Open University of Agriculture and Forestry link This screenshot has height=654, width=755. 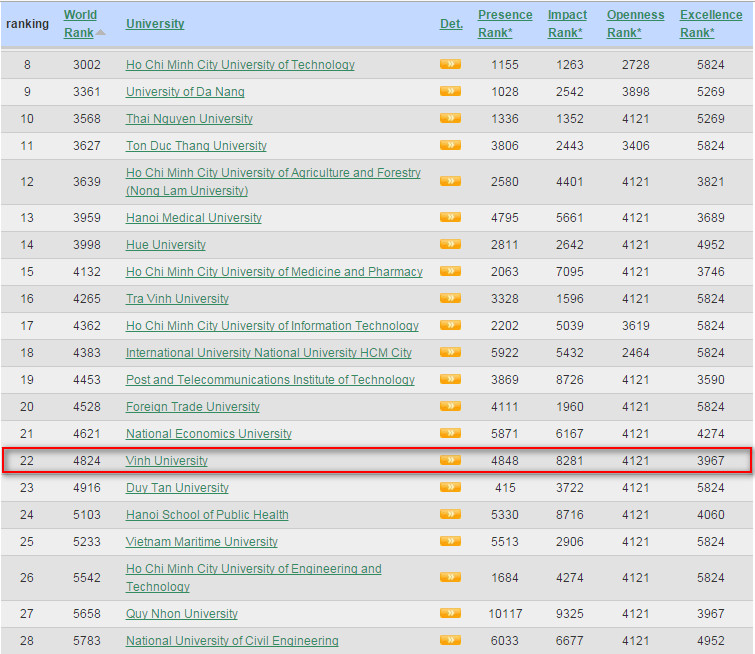[273, 182]
